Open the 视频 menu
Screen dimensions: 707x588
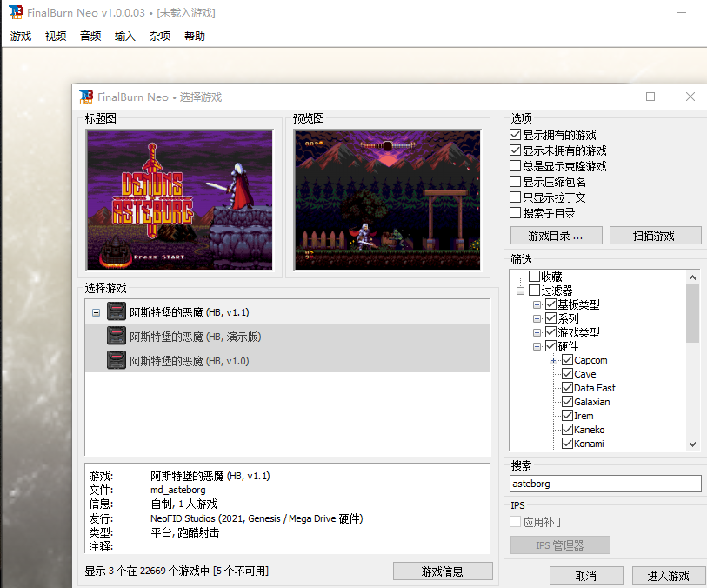(x=56, y=36)
